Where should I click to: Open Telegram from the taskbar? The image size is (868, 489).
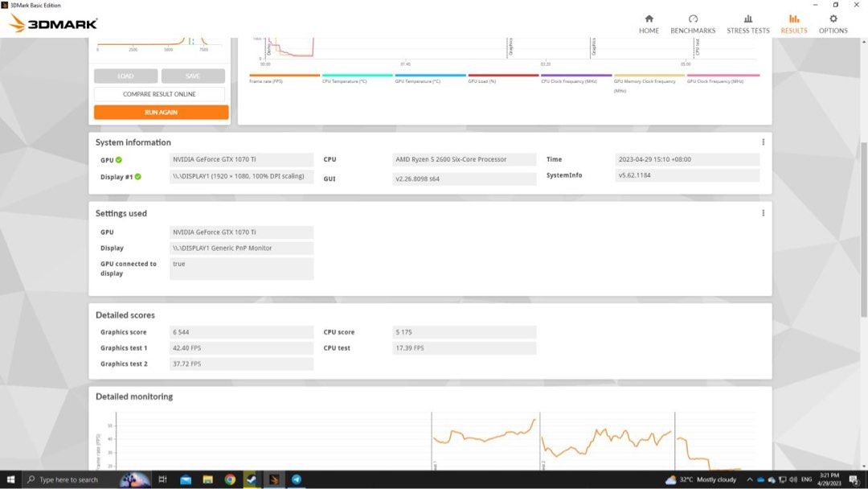point(296,479)
